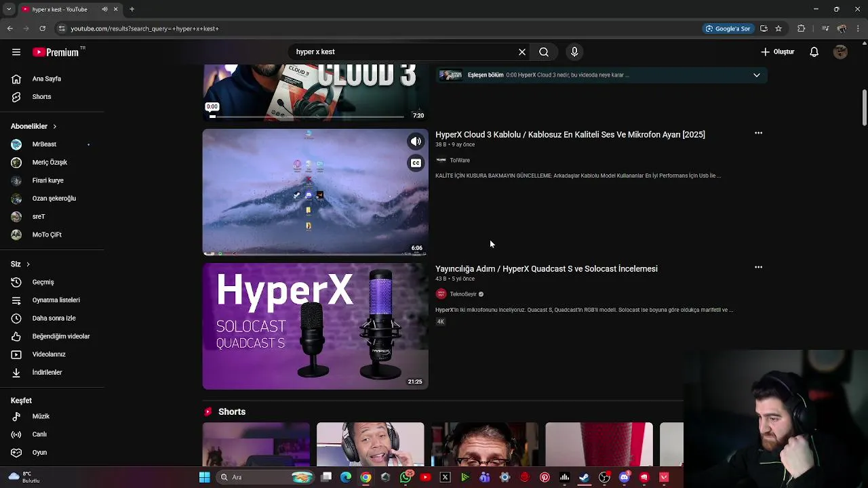The image size is (868, 488).
Task: Open Steam from the taskbar
Action: (585, 477)
